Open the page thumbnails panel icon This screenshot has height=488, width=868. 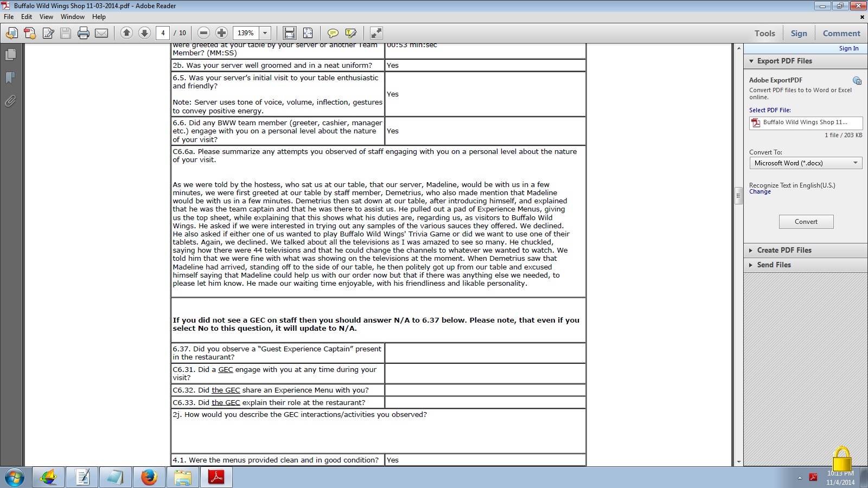click(10, 54)
